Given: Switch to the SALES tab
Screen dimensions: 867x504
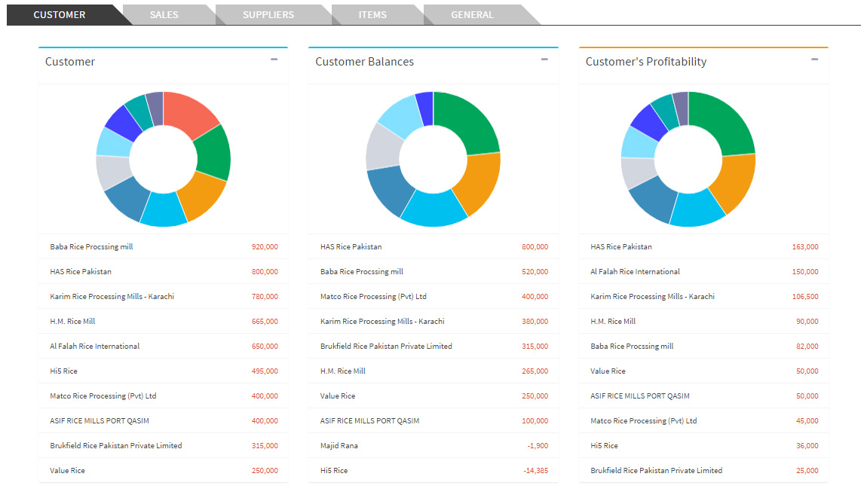Looking at the screenshot, I should tap(164, 15).
